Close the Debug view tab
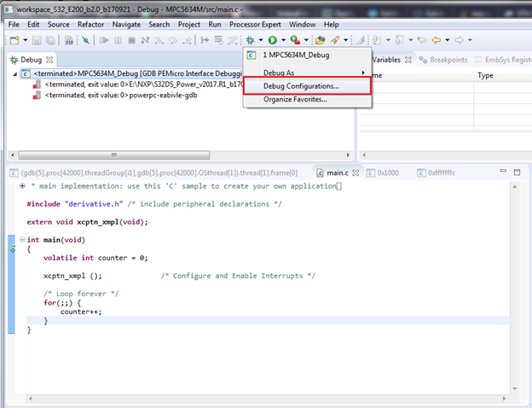532x408 pixels. 49,60
